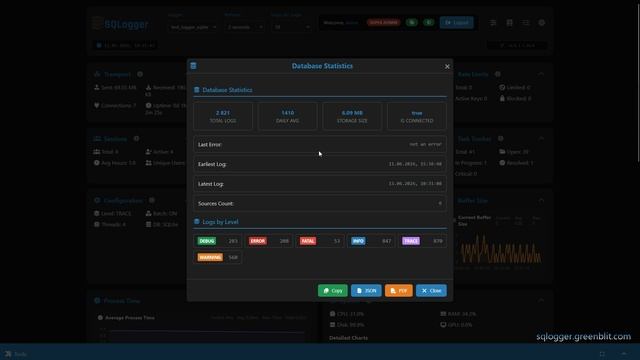
Task: Click the info icon beside Transport
Action: (140, 74)
